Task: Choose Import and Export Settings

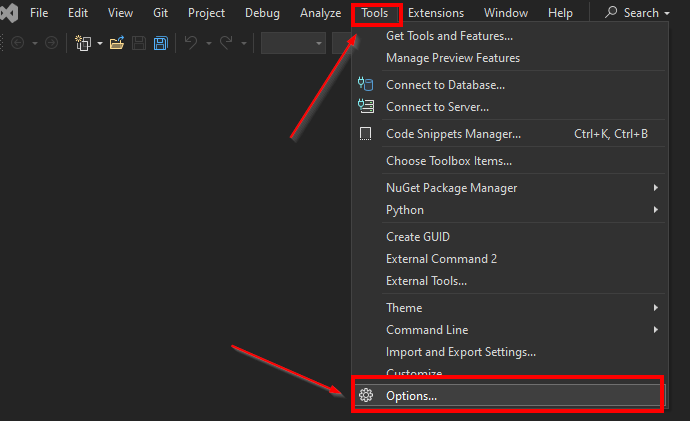Action: 510,352
